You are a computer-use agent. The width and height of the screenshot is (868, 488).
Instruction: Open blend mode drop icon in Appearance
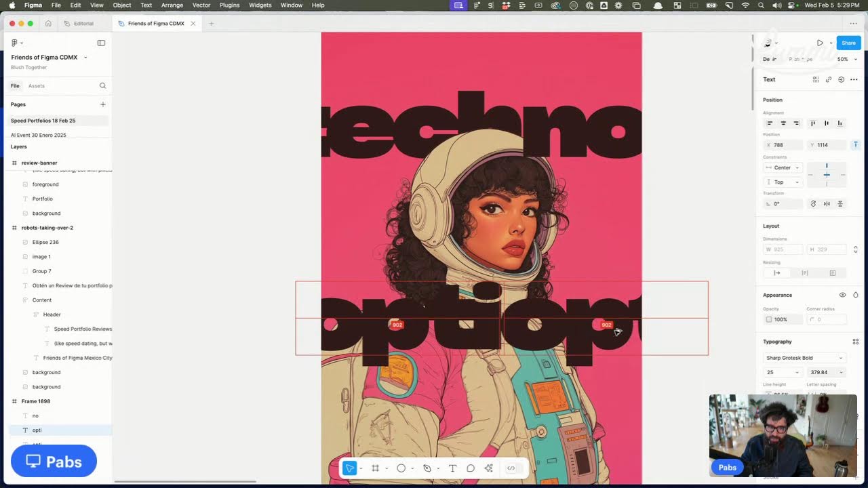[856, 295]
